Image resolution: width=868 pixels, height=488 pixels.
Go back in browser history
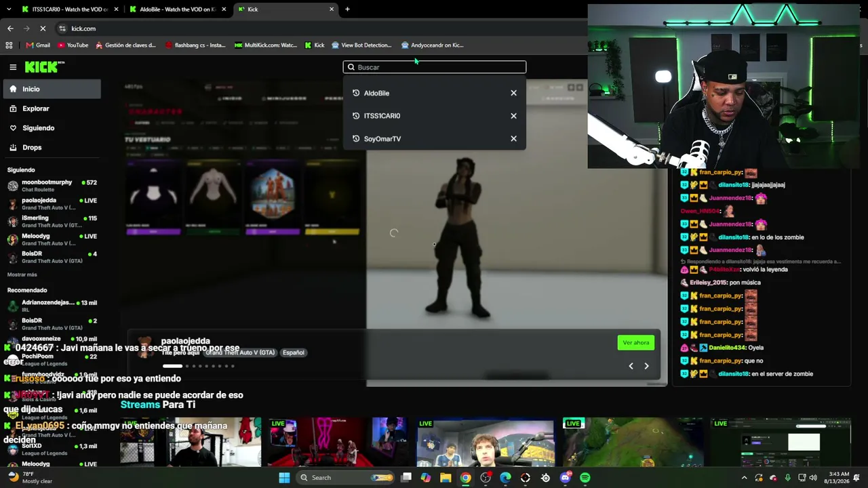pyautogui.click(x=10, y=28)
